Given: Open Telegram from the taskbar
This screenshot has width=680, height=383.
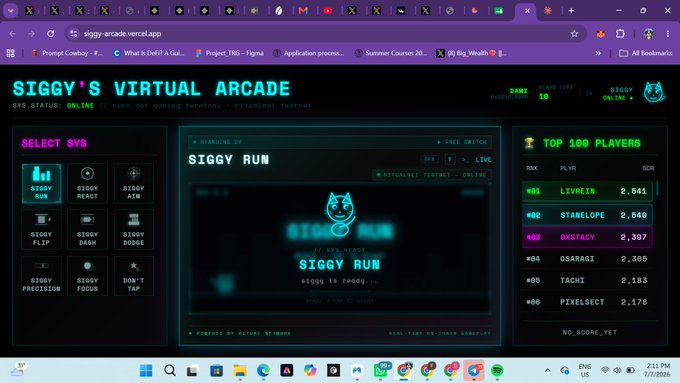Looking at the screenshot, I should click(x=474, y=370).
